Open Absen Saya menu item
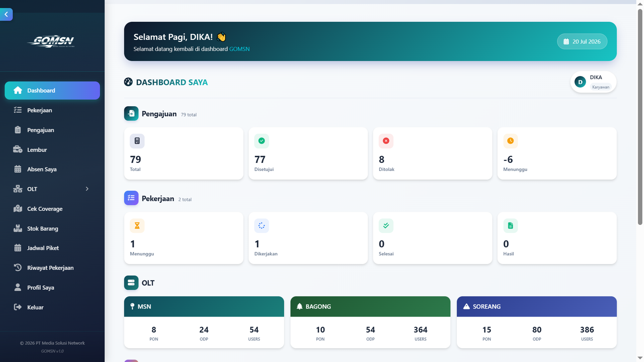Screen dimensions: 644x362 click(52, 169)
